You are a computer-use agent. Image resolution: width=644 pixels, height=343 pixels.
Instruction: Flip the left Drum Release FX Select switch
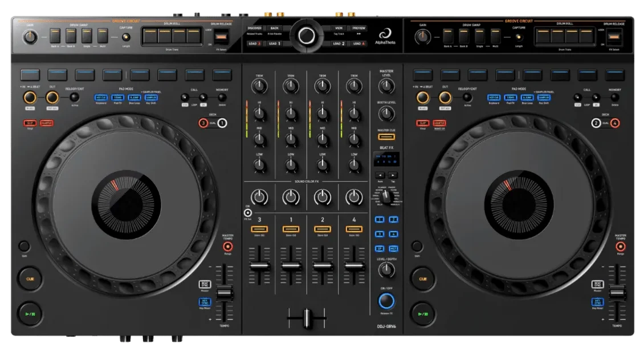tap(221, 37)
